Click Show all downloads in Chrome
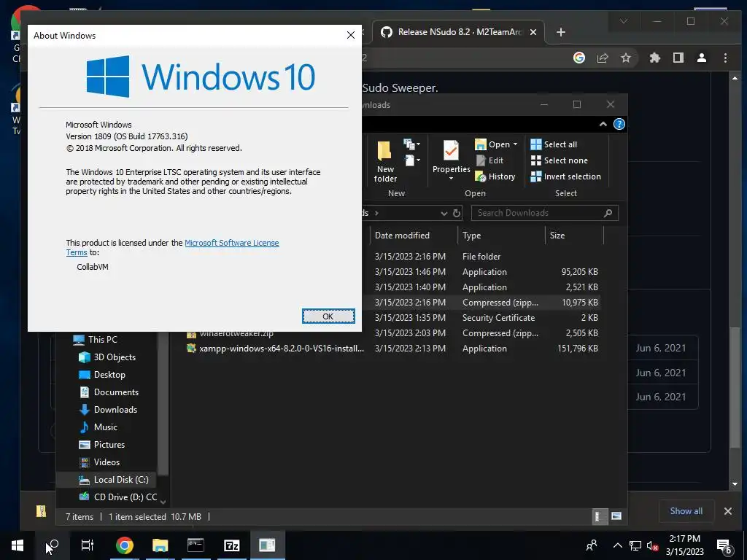 tap(686, 511)
